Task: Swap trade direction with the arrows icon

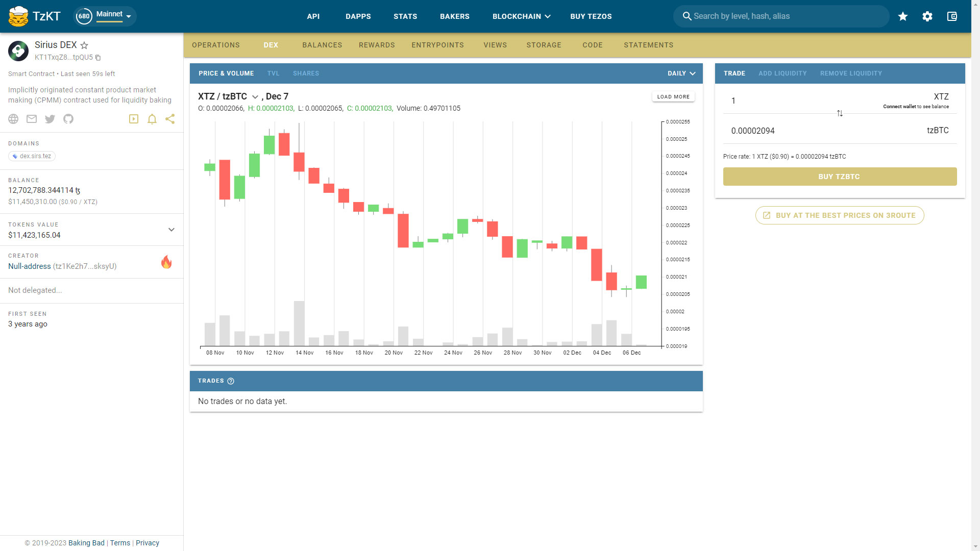Action: (x=840, y=113)
